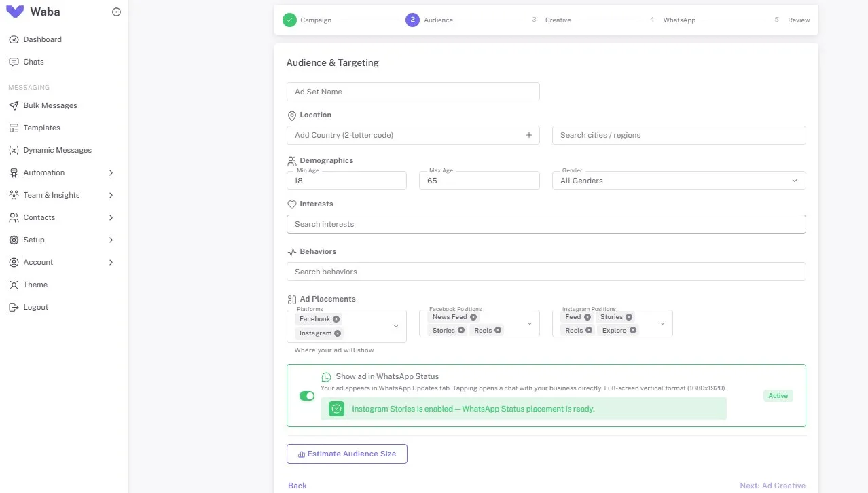The image size is (868, 493).
Task: Remove the Facebook platform chip
Action: point(336,319)
